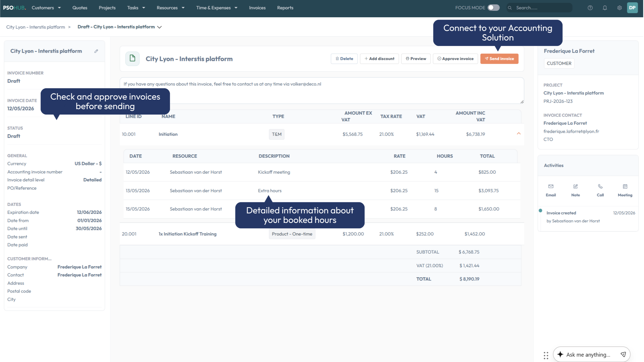Viewport: 644px width, 362px height.
Task: Expand the Draft invoice breadcrumb dropdown
Action: pos(160,27)
